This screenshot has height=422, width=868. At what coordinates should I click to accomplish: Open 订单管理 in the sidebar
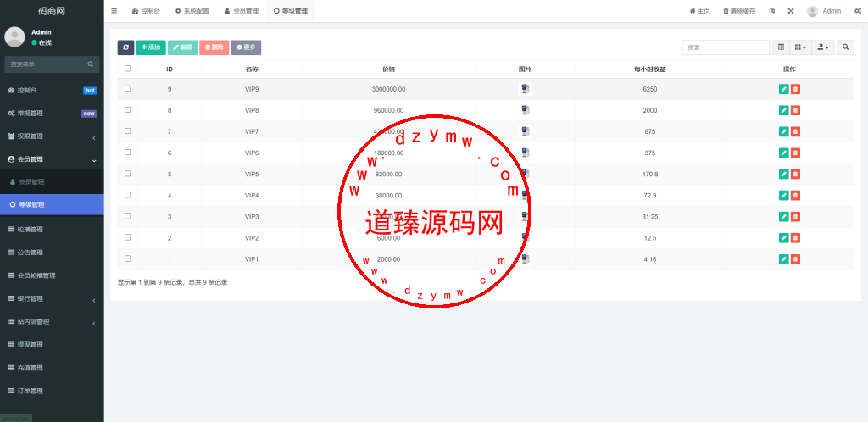click(x=52, y=391)
